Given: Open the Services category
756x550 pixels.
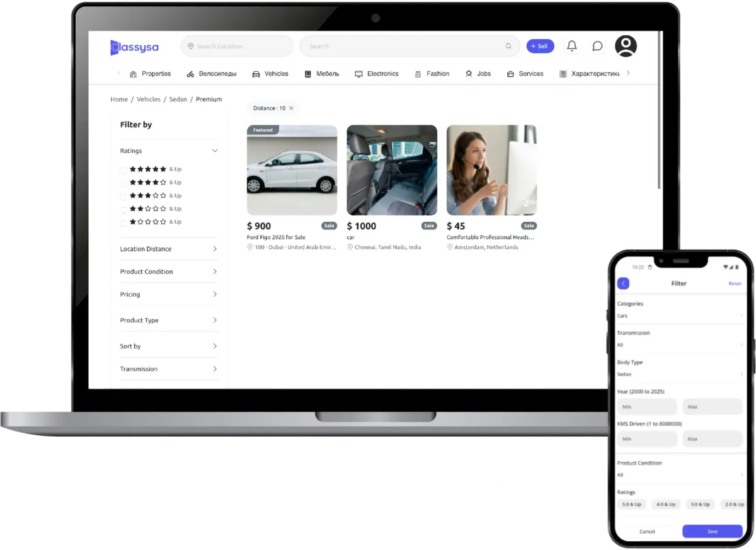Looking at the screenshot, I should point(525,74).
